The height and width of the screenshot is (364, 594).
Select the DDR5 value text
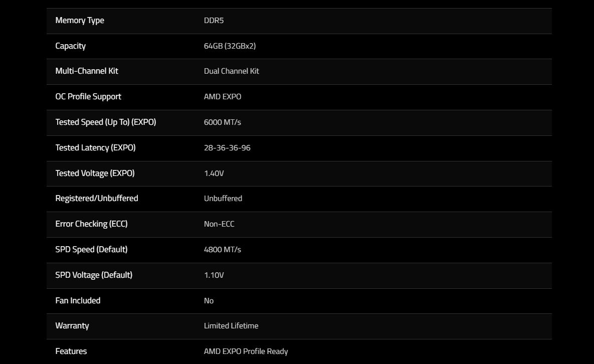pos(214,21)
